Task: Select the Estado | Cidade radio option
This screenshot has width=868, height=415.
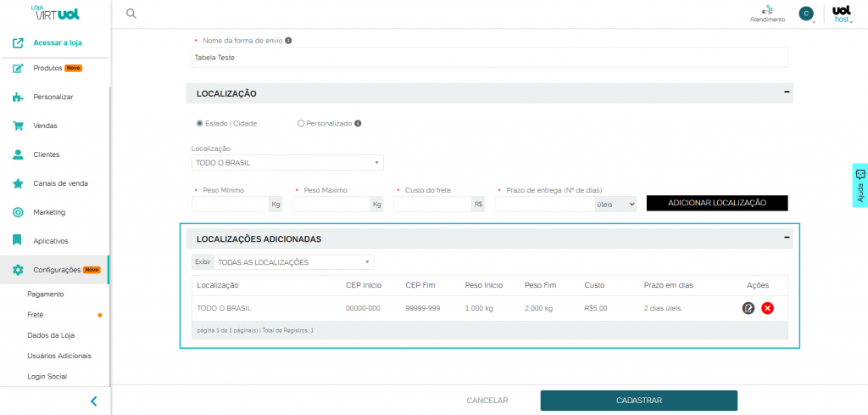Action: [200, 123]
